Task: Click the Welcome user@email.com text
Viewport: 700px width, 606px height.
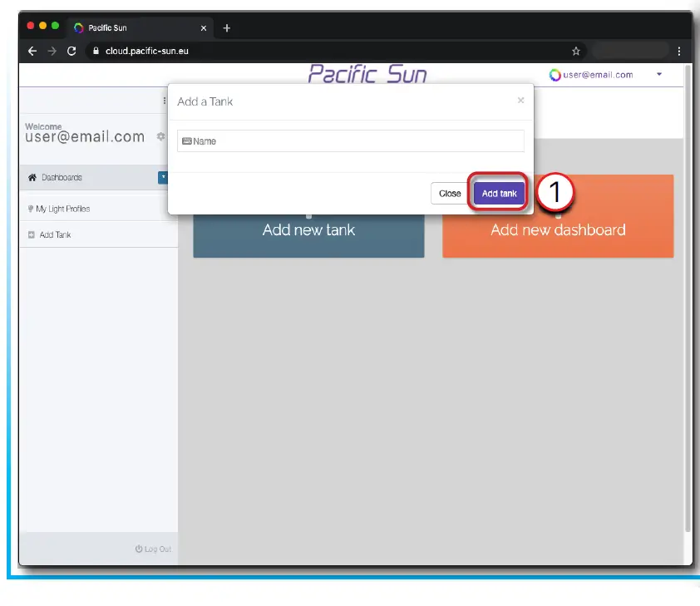Action: (85, 133)
